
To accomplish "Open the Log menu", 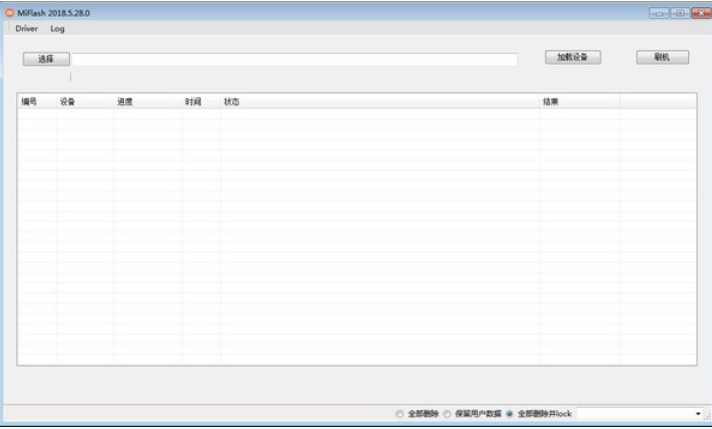I will click(57, 29).
